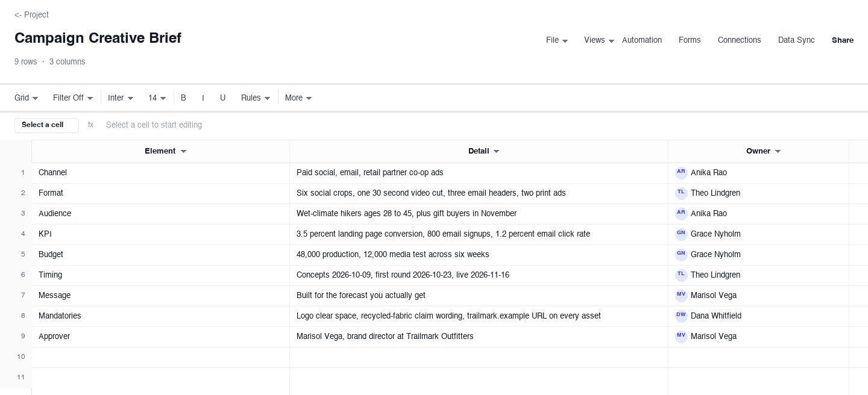Click the MV avatar in the Approver row

(x=681, y=337)
